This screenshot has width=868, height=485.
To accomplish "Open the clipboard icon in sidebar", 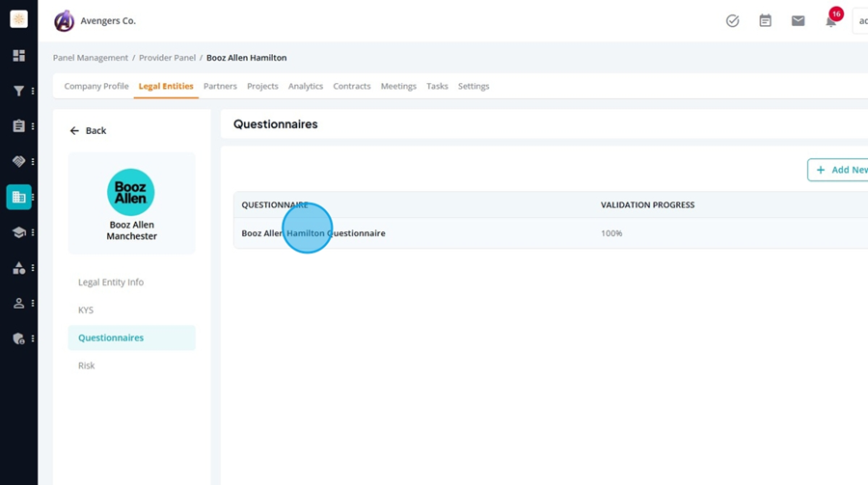I will (x=19, y=126).
